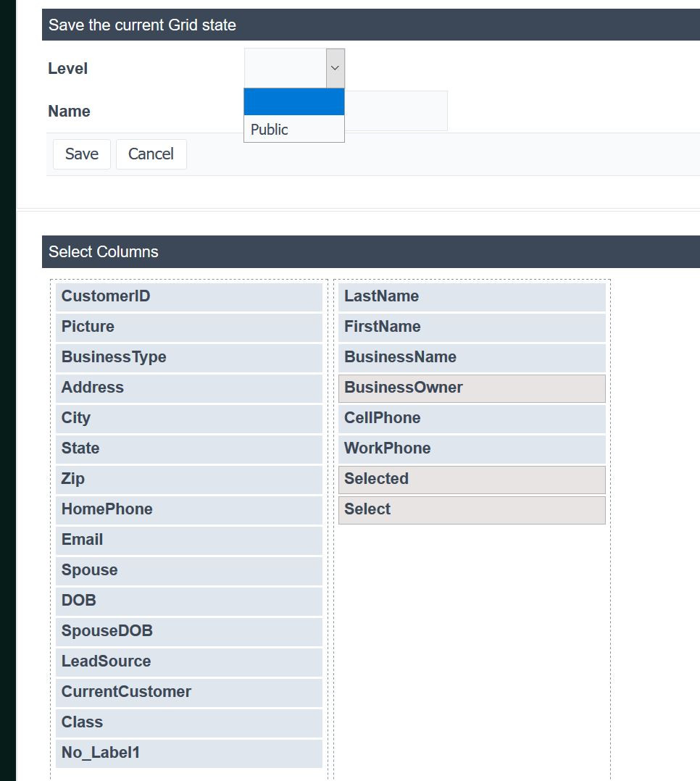Image resolution: width=700 pixels, height=781 pixels.
Task: Select the CellPhone column item
Action: 472,419
